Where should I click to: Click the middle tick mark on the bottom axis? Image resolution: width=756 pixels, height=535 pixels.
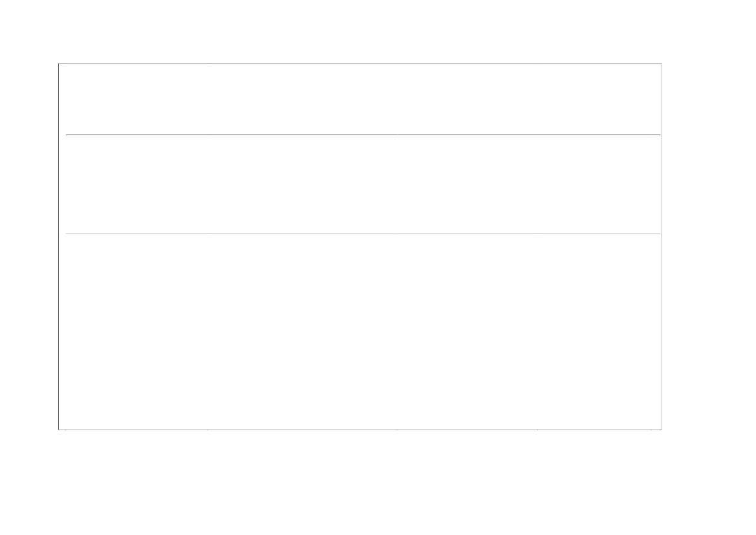[x=398, y=429]
